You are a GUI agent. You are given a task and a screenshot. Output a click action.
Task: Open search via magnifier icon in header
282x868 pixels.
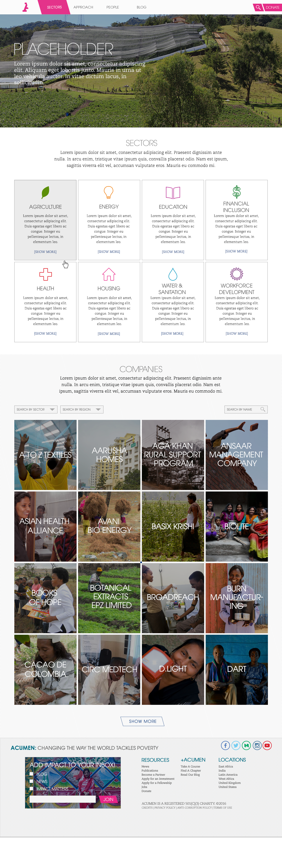tap(258, 7)
